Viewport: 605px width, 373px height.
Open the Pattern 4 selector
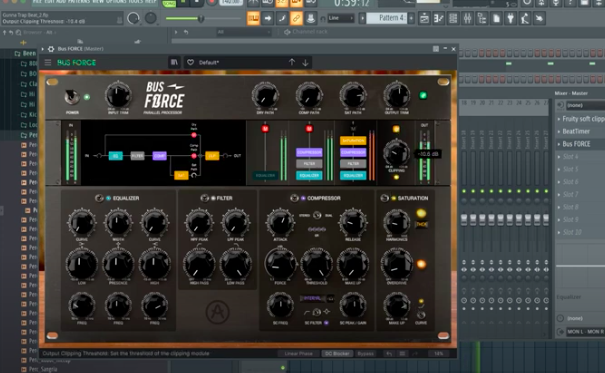tap(386, 18)
